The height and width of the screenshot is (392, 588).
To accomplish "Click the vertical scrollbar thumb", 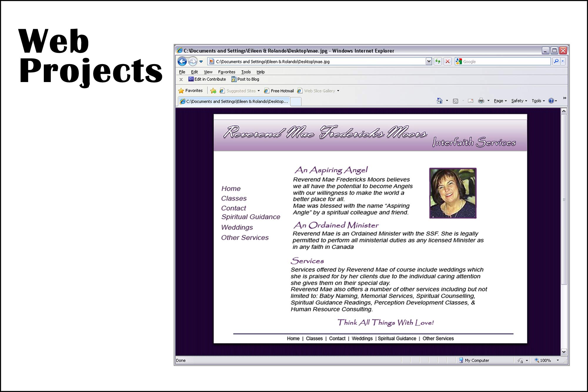I will coord(564,200).
